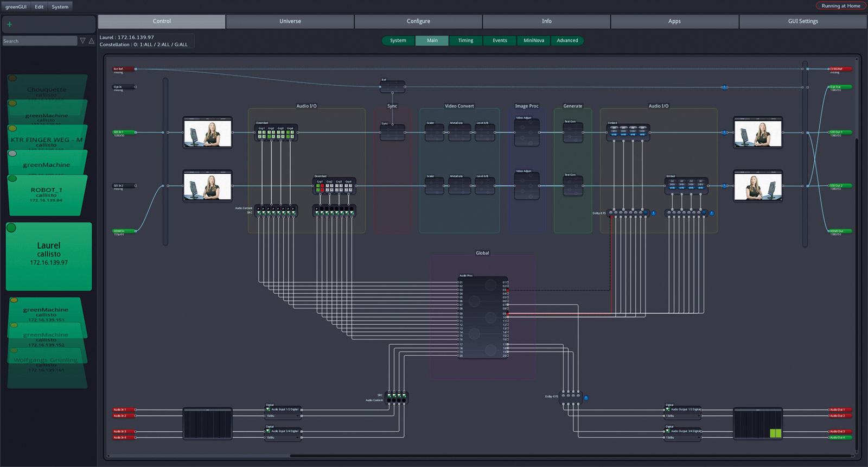The height and width of the screenshot is (467, 868).
Task: Toggle Grp1 channel 1 in top Deembed
Action: click(260, 132)
